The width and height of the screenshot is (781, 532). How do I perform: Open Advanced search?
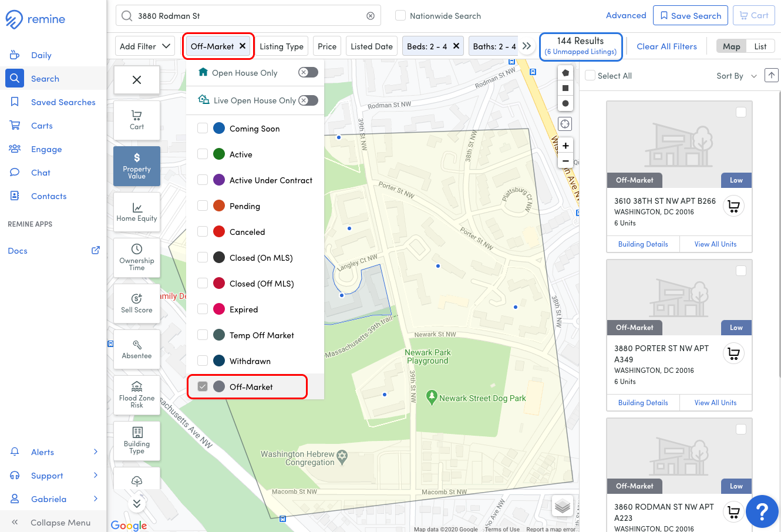click(626, 15)
